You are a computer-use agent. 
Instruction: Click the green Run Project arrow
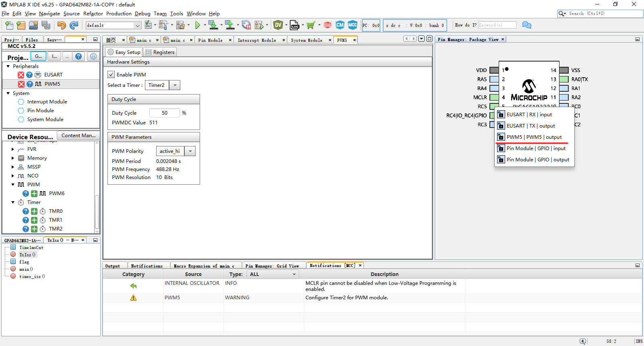(198, 25)
